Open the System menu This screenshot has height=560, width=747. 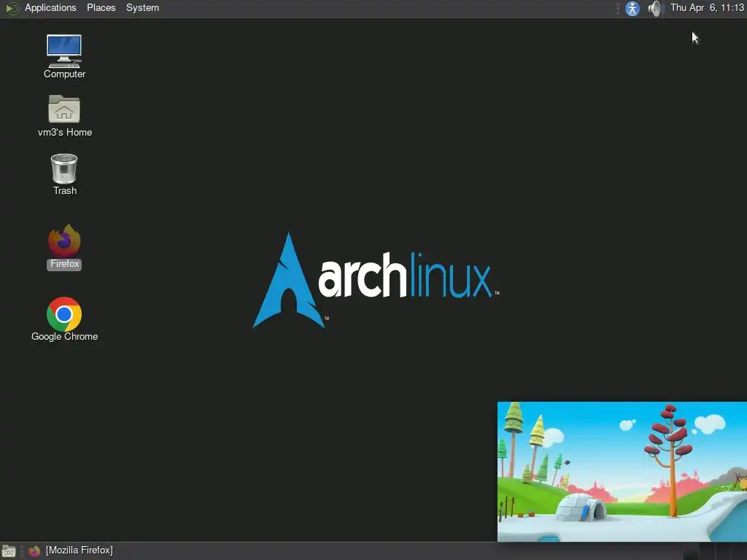142,8
